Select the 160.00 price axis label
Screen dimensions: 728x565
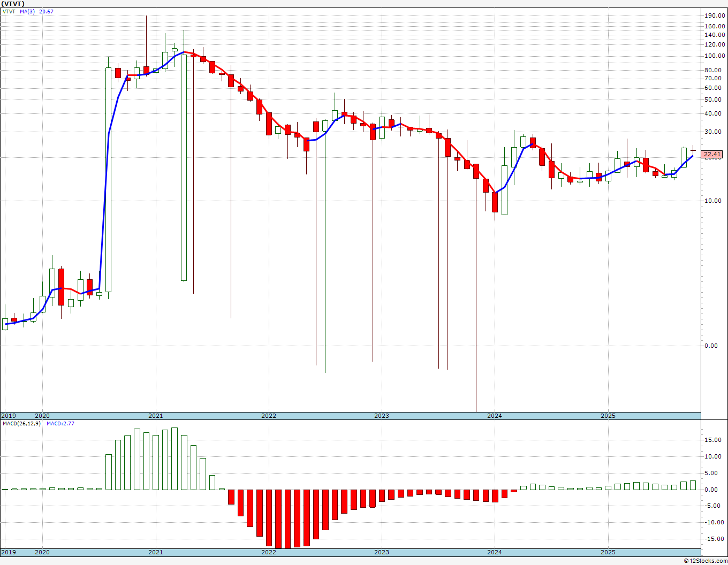715,26
